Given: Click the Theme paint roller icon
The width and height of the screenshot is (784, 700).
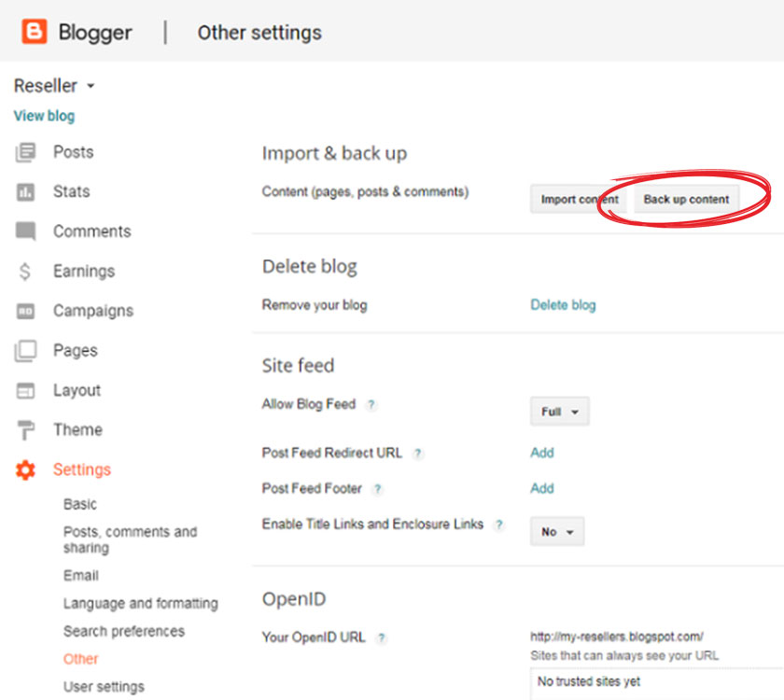Looking at the screenshot, I should click(26, 430).
